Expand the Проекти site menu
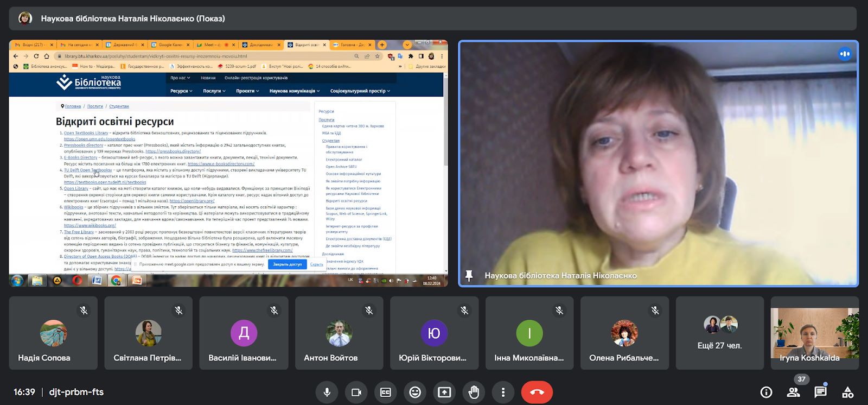 (x=247, y=91)
